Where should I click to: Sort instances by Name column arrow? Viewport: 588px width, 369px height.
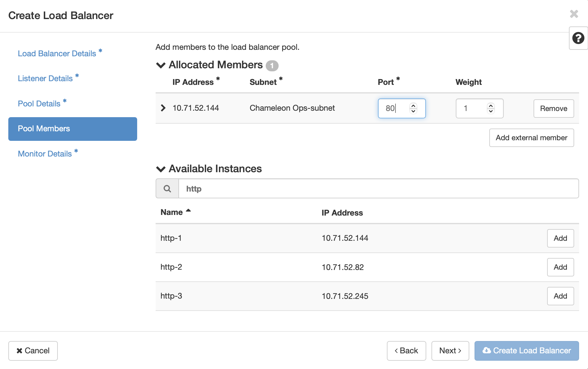click(x=188, y=211)
